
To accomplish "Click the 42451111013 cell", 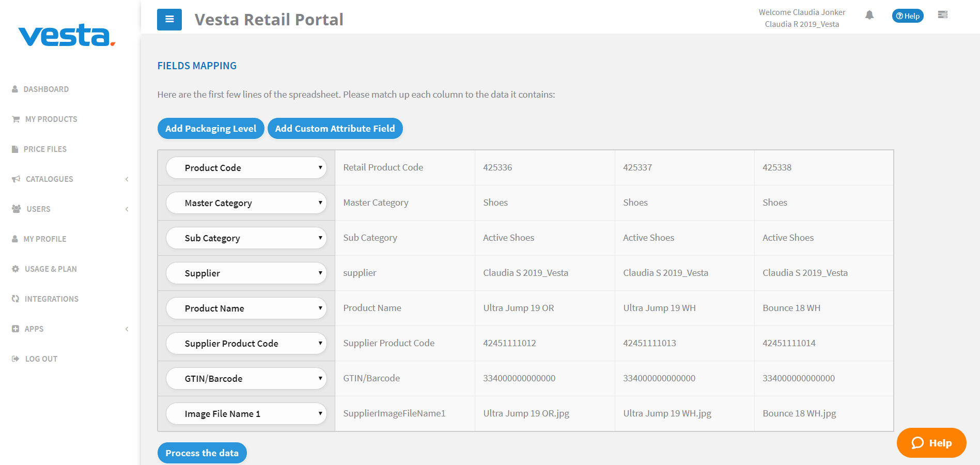I will coord(685,343).
